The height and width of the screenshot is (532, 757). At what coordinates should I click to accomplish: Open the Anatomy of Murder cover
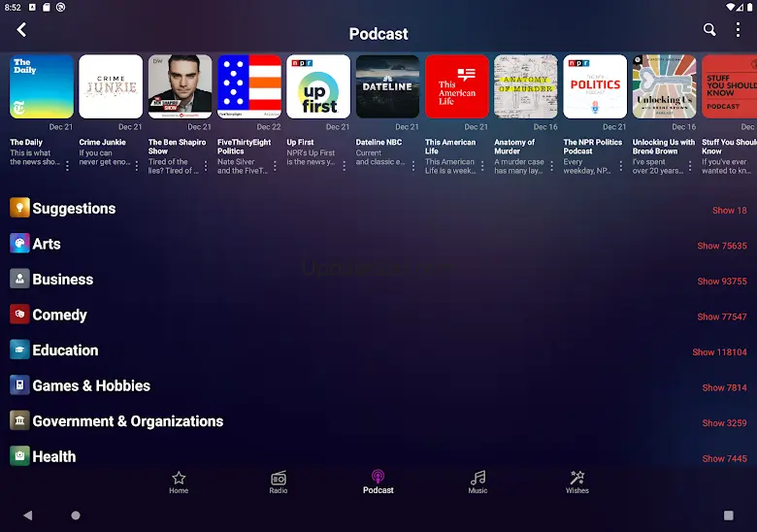pos(526,86)
